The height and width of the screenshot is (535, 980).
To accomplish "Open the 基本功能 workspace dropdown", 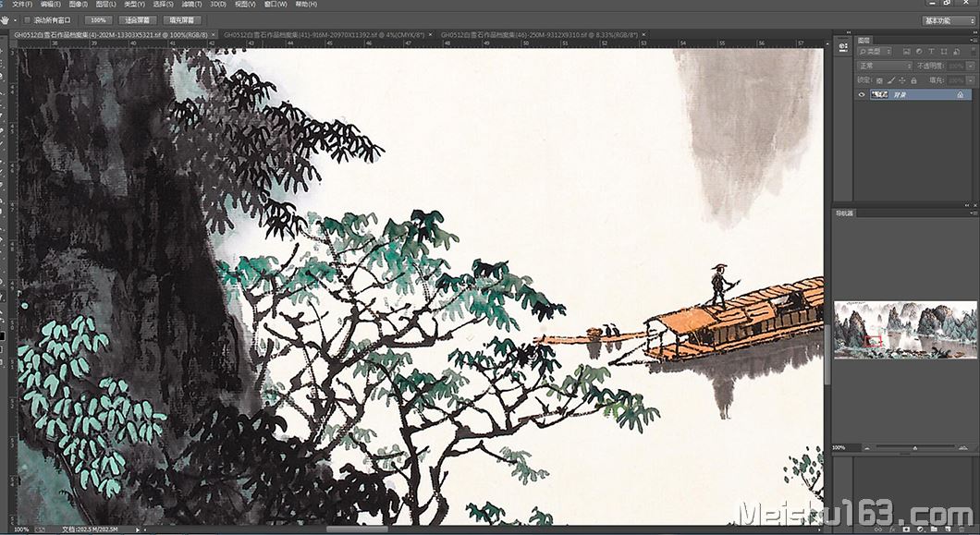I will pyautogui.click(x=948, y=20).
